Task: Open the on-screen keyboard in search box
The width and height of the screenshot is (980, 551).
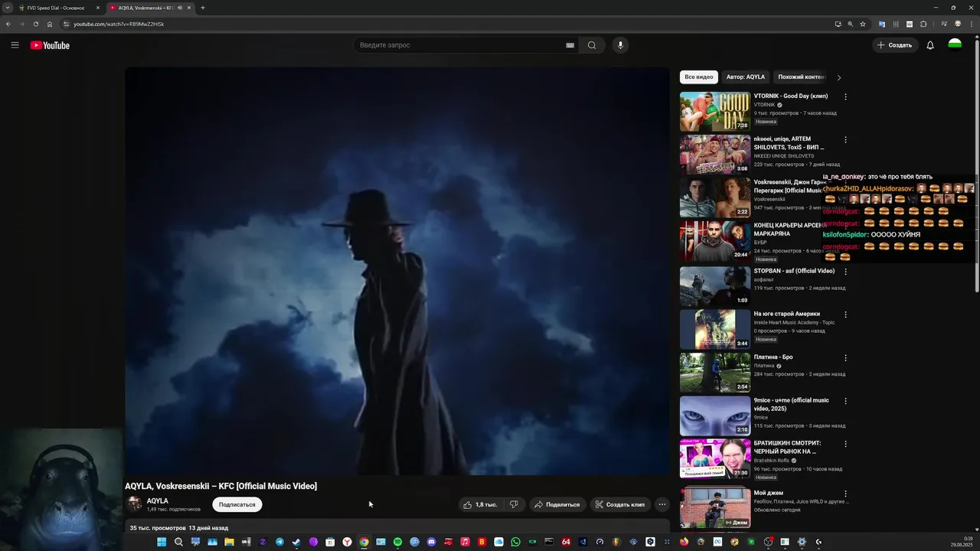Action: (570, 45)
